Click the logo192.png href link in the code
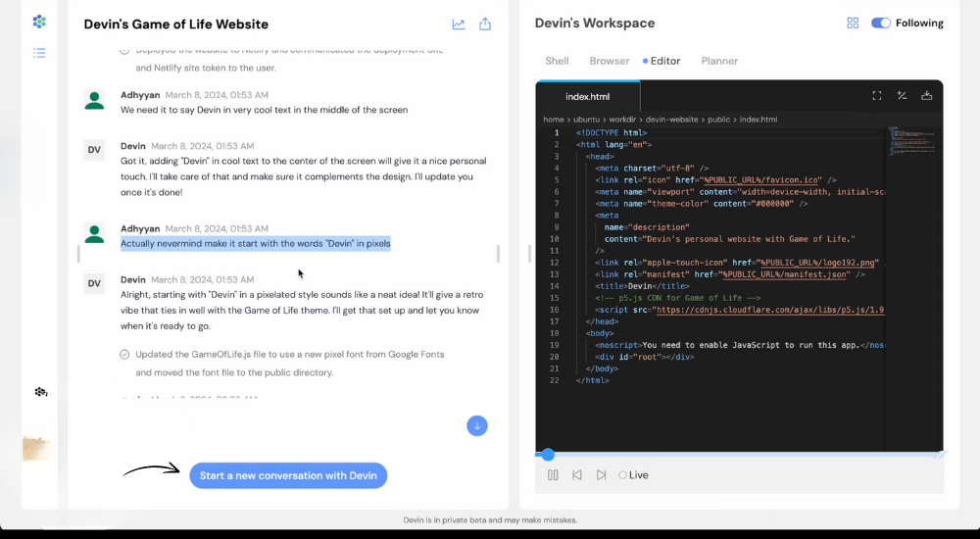The width and height of the screenshot is (980, 539). click(818, 263)
